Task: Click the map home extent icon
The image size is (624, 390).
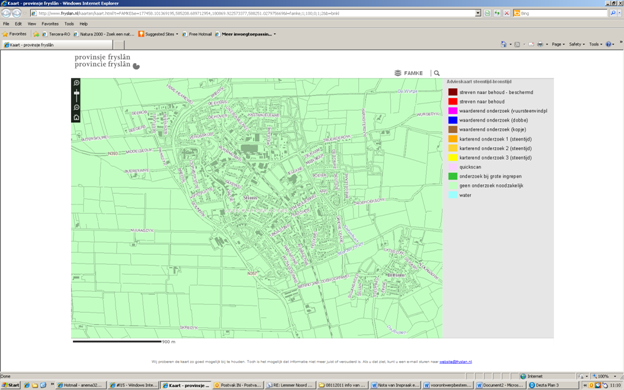Action: point(76,117)
